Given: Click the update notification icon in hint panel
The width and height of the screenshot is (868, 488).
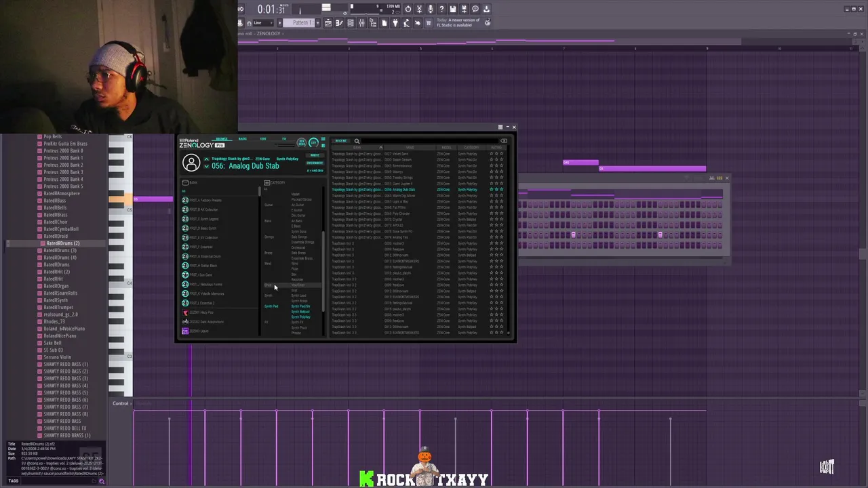Looking at the screenshot, I should 488,22.
